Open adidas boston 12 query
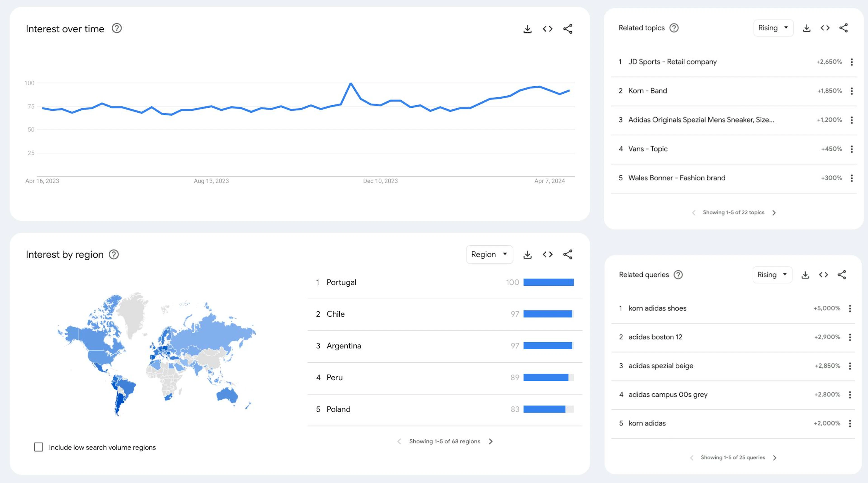The image size is (868, 483). click(655, 337)
